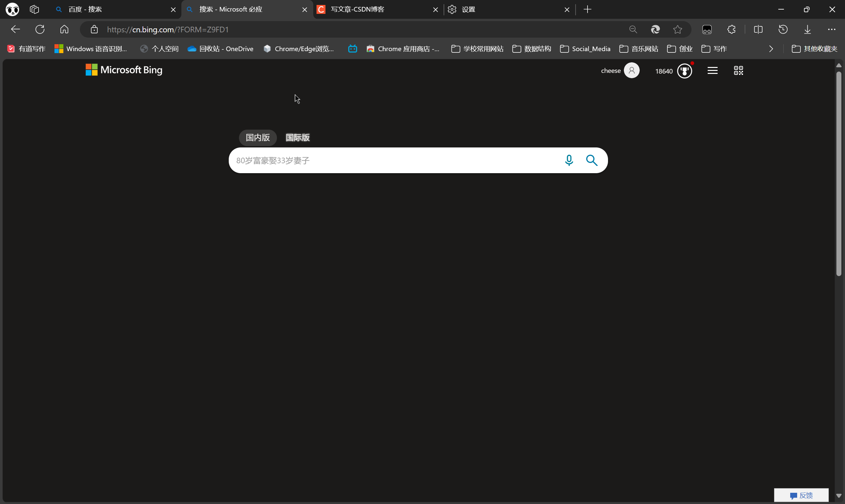Add page to favorites star icon
The width and height of the screenshot is (845, 504).
click(678, 30)
